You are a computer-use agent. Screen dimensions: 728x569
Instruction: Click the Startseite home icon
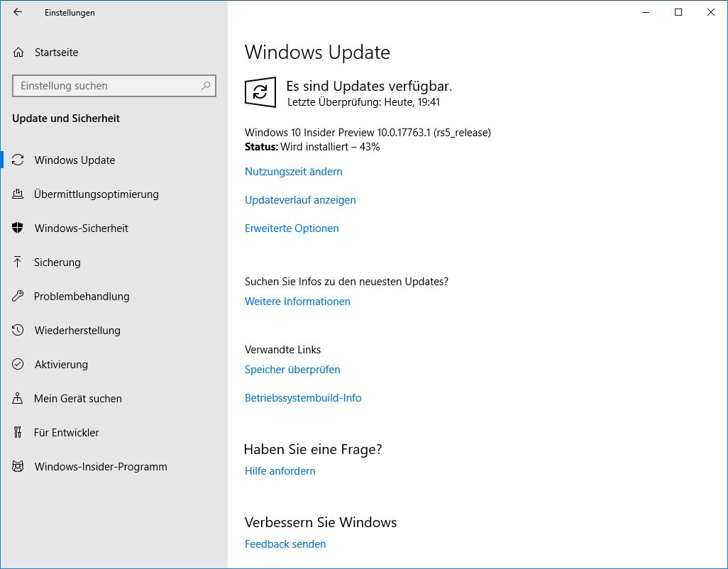coord(18,53)
